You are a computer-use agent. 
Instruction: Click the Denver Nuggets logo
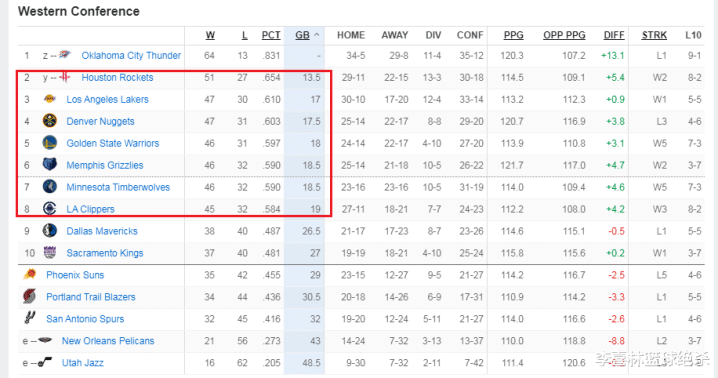49,121
